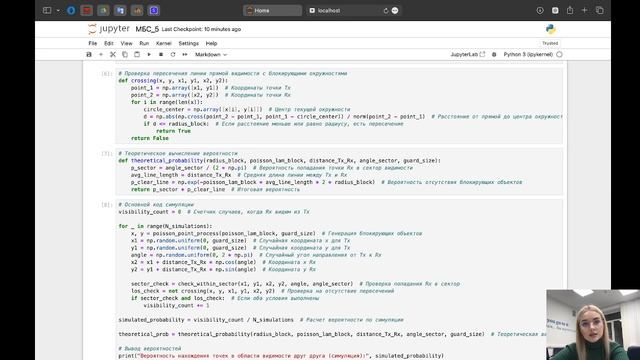Image resolution: width=640 pixels, height=360 pixels.
Task: Click the Trusted notebook badge
Action: 550,43
